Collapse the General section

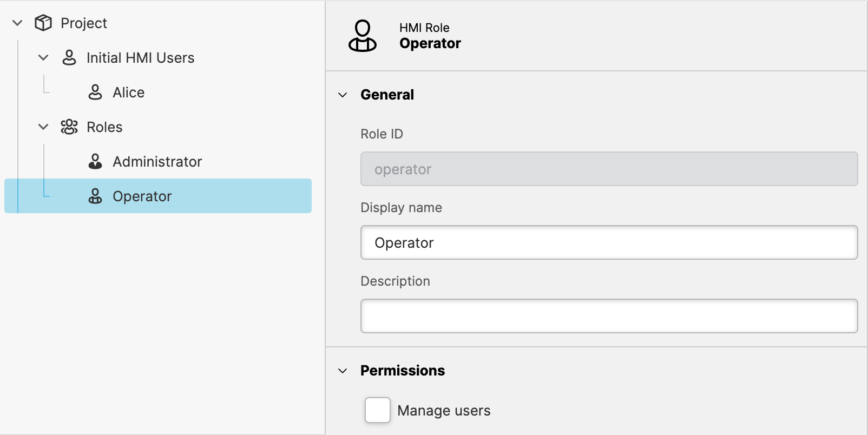[343, 95]
